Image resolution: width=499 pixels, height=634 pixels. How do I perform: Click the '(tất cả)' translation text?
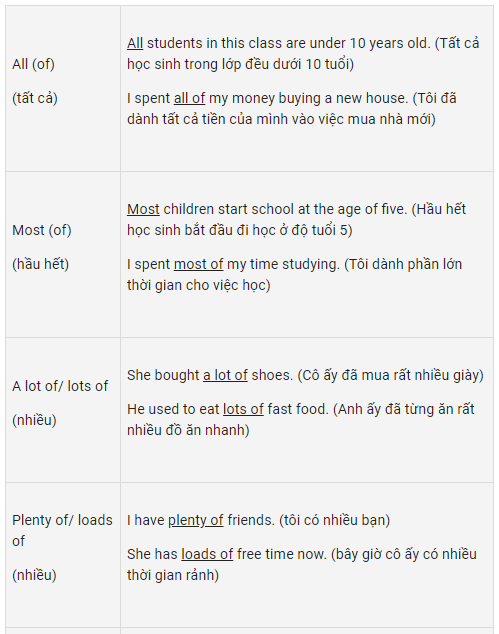35,98
